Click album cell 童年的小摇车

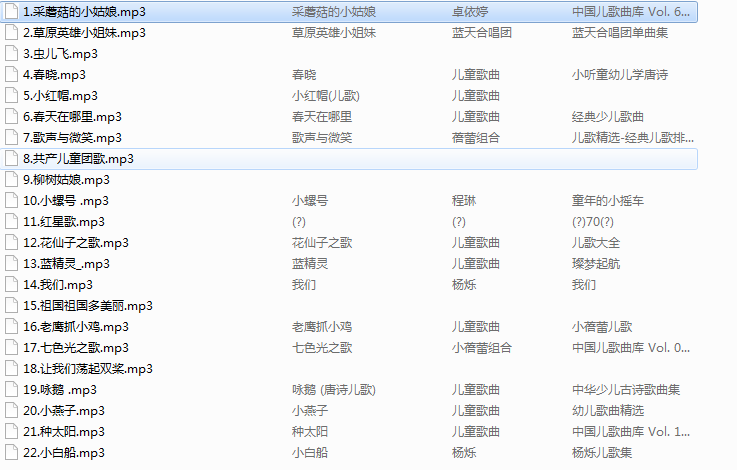[608, 201]
